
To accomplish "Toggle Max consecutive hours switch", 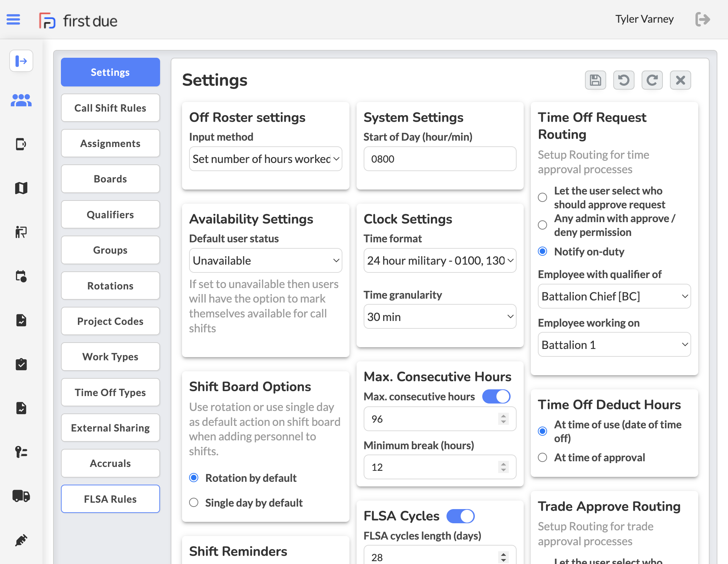I will (x=496, y=396).
